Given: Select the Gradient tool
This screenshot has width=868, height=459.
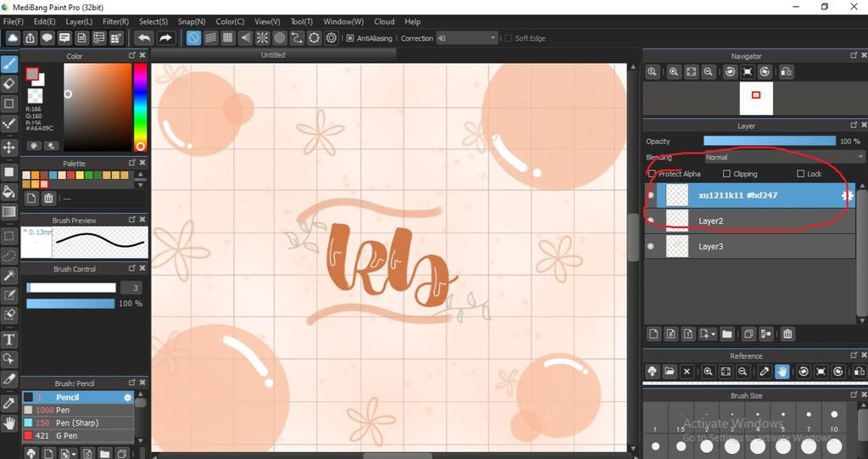Looking at the screenshot, I should pos(9,212).
